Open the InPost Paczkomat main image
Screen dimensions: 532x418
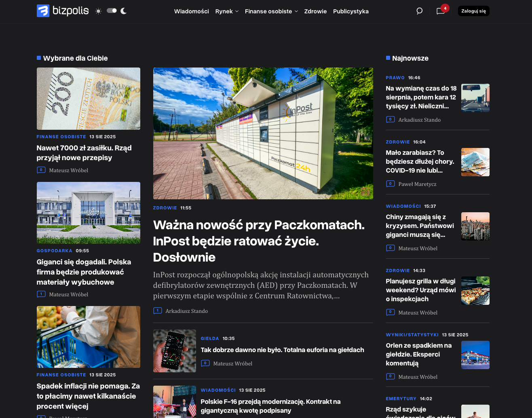[263, 133]
